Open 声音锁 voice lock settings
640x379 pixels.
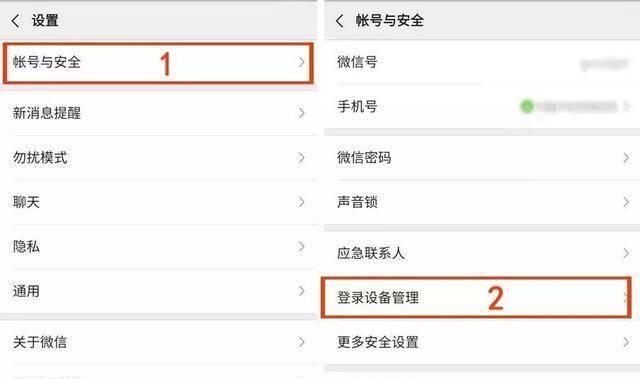(x=482, y=202)
